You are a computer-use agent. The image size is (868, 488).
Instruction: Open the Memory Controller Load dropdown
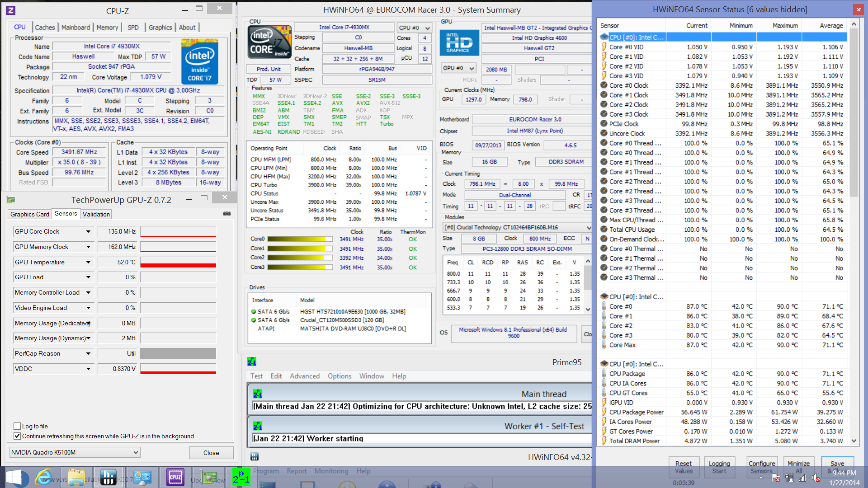tap(88, 292)
